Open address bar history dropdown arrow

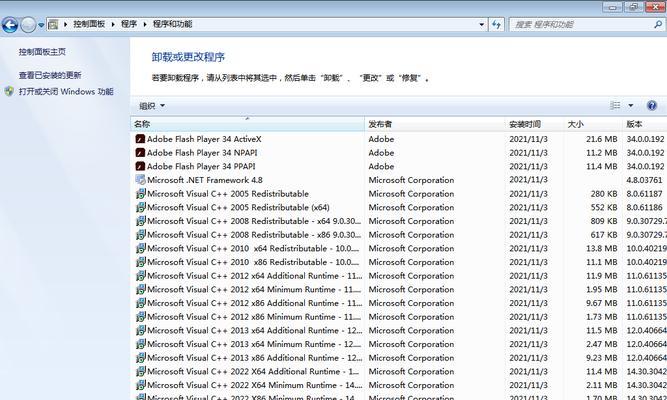[481, 25]
